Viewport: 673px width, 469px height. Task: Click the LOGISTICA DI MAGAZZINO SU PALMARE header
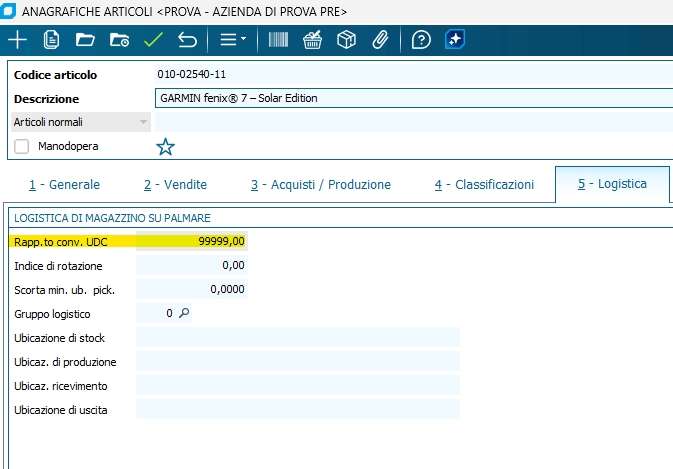(112, 218)
